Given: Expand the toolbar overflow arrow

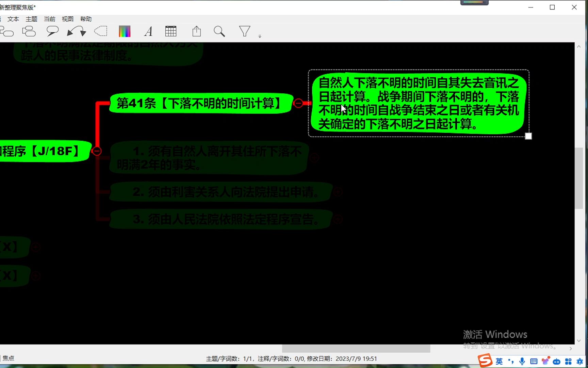Looking at the screenshot, I should click(x=260, y=36).
